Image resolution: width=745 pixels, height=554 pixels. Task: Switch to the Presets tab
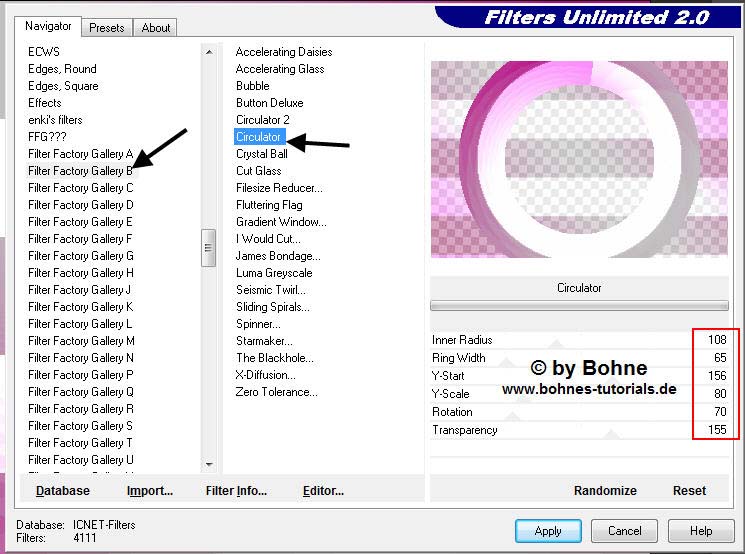click(106, 28)
